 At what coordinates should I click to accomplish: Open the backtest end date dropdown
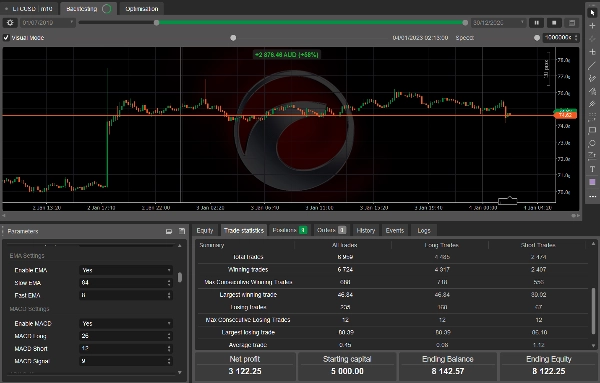click(498, 23)
